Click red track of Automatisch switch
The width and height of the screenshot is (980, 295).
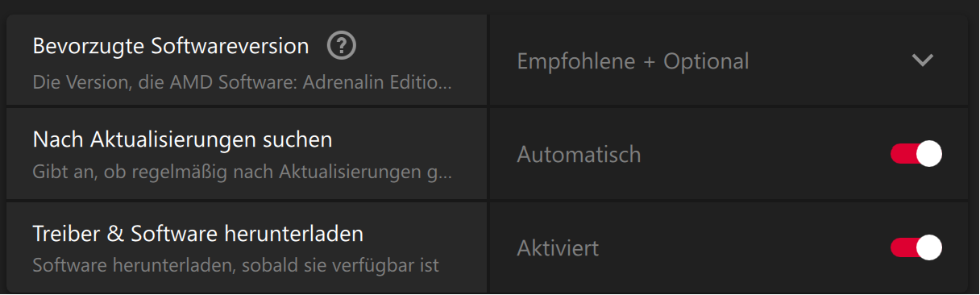903,154
